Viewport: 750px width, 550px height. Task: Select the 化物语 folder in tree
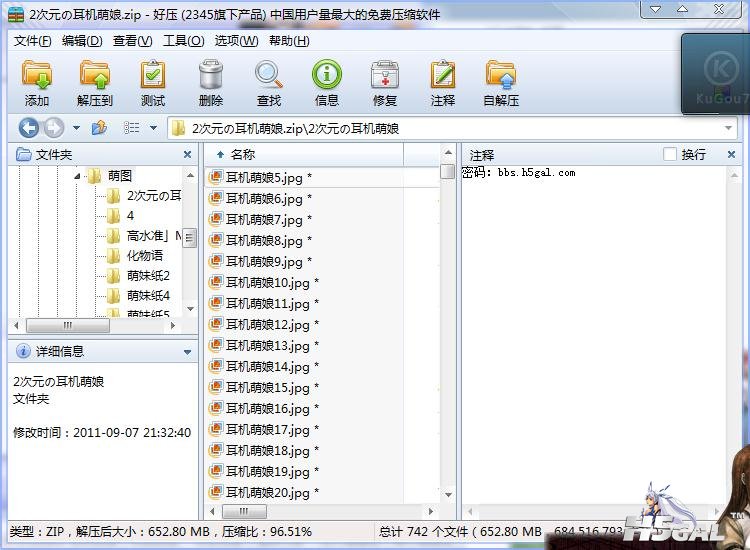click(144, 256)
